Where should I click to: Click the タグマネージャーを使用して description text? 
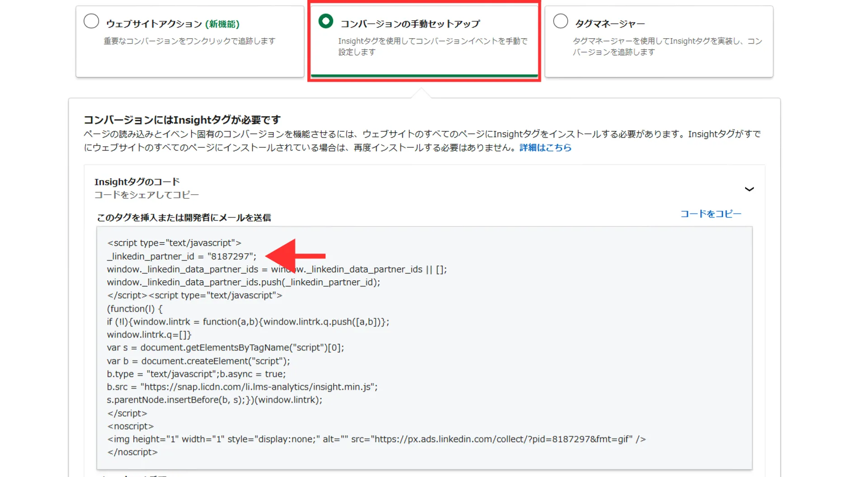click(x=667, y=47)
